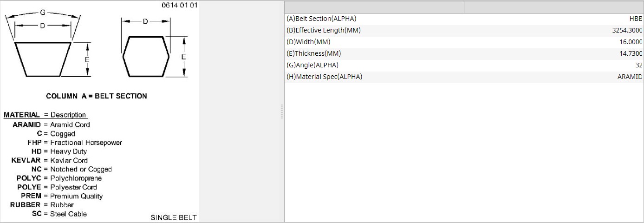Image resolution: width=644 pixels, height=223 pixels.
Task: Select the (D)Width(MM) row label
Action: tap(308, 42)
